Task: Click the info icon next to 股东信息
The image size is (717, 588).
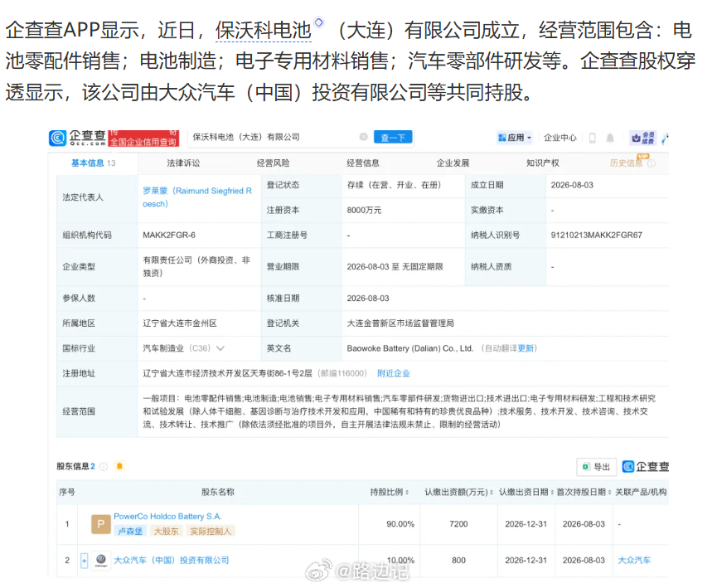Action: tap(104, 466)
